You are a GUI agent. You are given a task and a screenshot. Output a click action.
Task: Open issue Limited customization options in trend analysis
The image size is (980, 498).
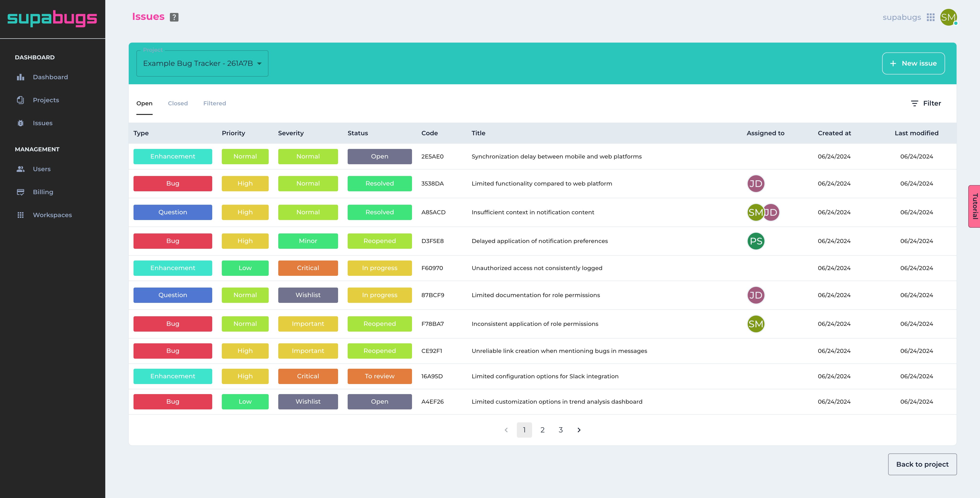tap(557, 402)
